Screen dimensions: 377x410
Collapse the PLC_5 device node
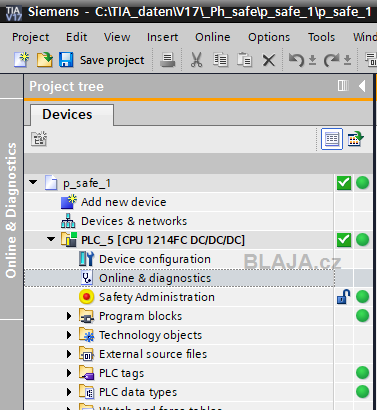click(51, 239)
